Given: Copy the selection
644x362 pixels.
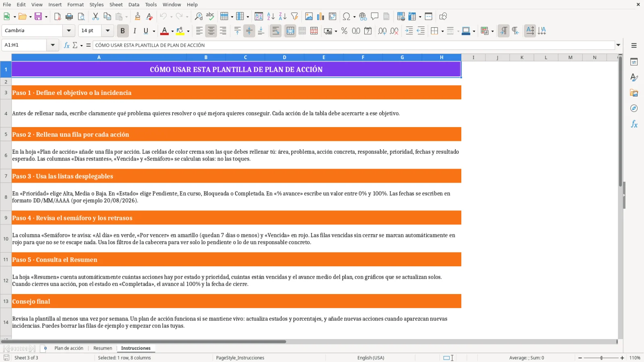Looking at the screenshot, I should coord(107,16).
